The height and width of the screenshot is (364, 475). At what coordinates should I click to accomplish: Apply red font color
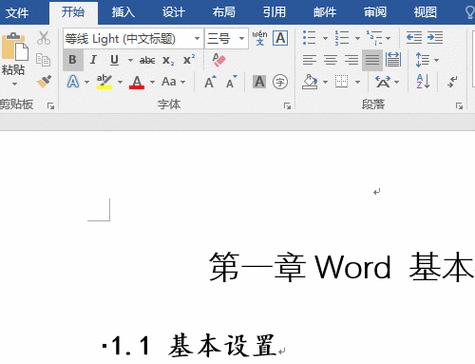(x=137, y=82)
